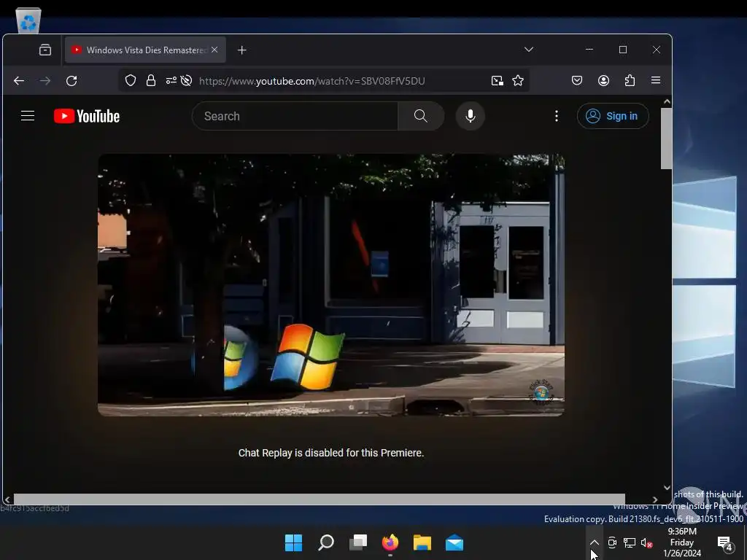
Task: Open tracking protection shield info
Action: tap(131, 80)
